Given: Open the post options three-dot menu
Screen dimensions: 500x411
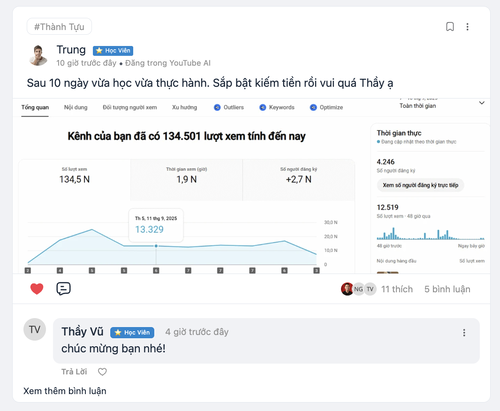Looking at the screenshot, I should pos(467,27).
